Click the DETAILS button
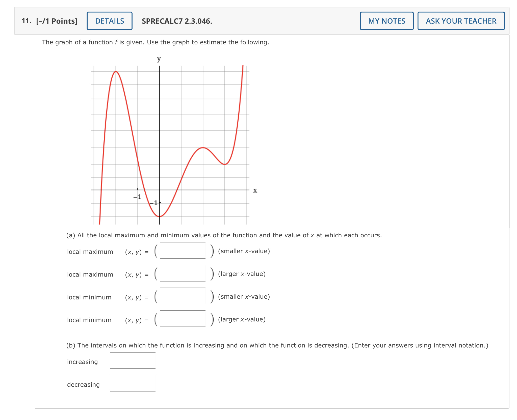This screenshot has width=517, height=420. [x=109, y=21]
